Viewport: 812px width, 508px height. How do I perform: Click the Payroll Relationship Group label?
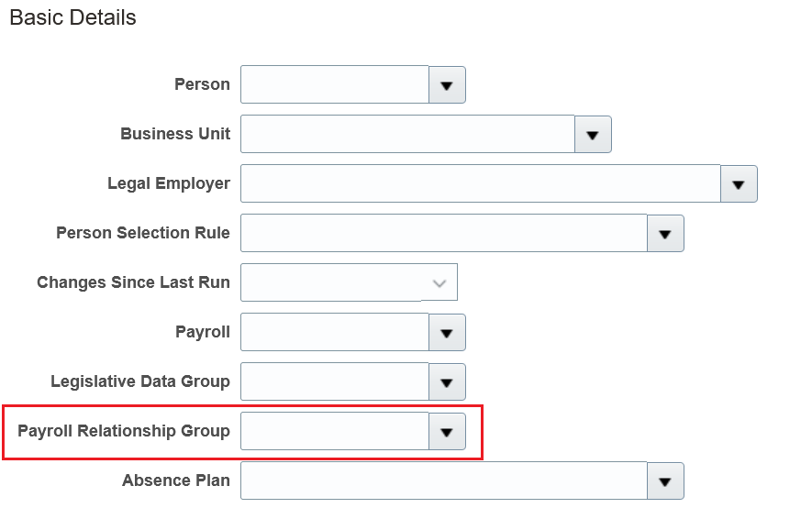point(124,431)
